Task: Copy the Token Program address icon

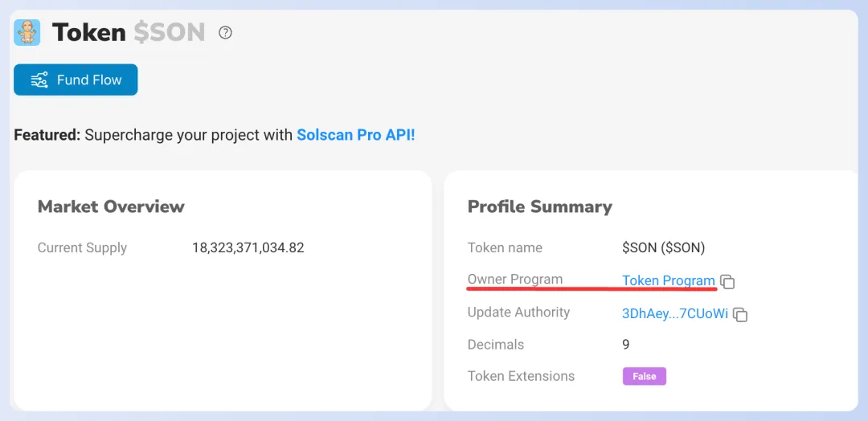Action: [x=728, y=281]
